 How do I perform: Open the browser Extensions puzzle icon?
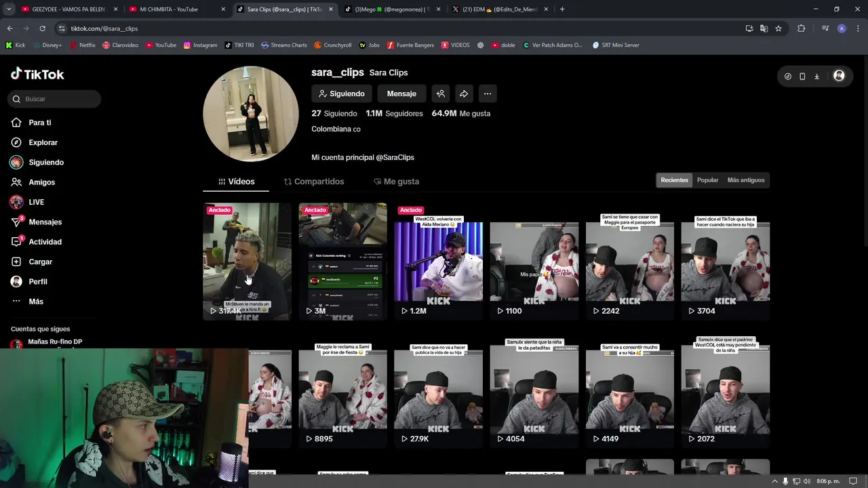[802, 28]
